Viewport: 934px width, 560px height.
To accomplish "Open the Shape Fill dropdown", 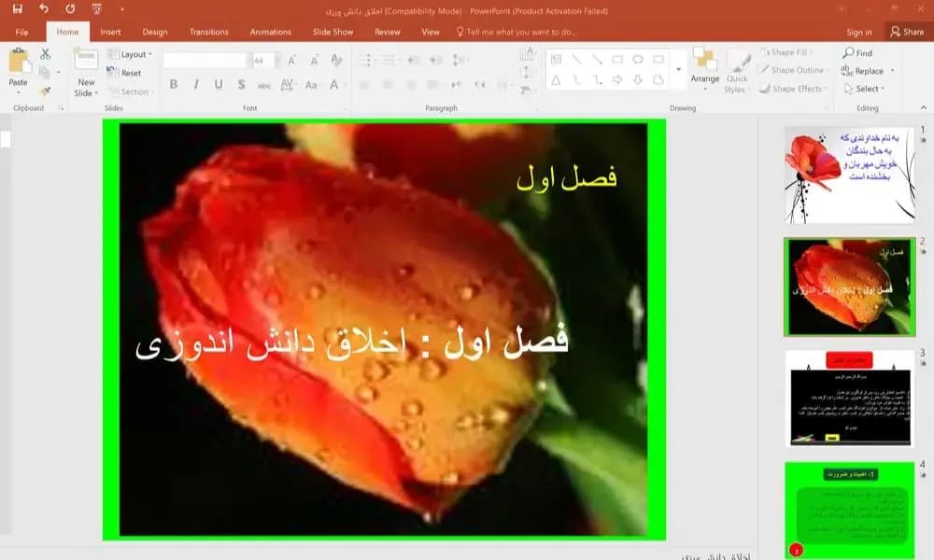I will [786, 52].
